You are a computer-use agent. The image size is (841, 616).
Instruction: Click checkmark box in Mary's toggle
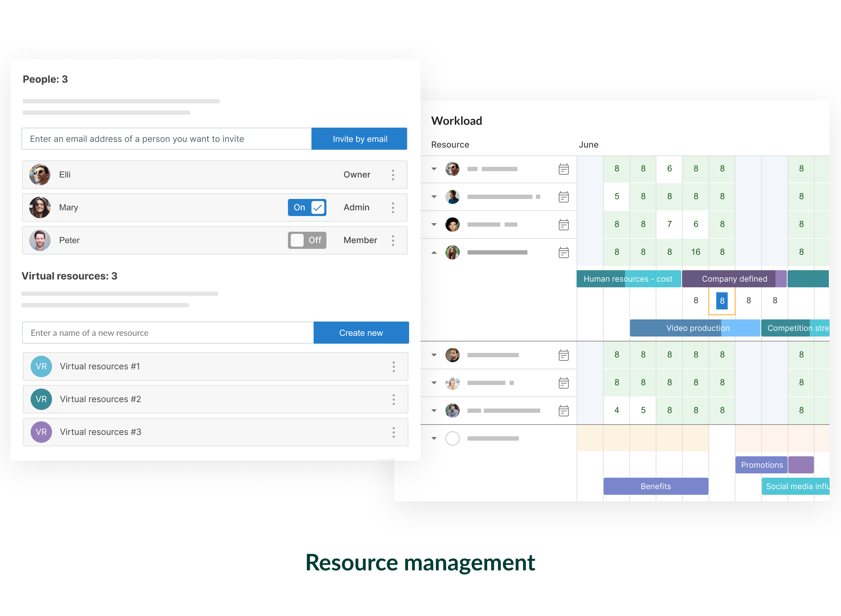318,207
